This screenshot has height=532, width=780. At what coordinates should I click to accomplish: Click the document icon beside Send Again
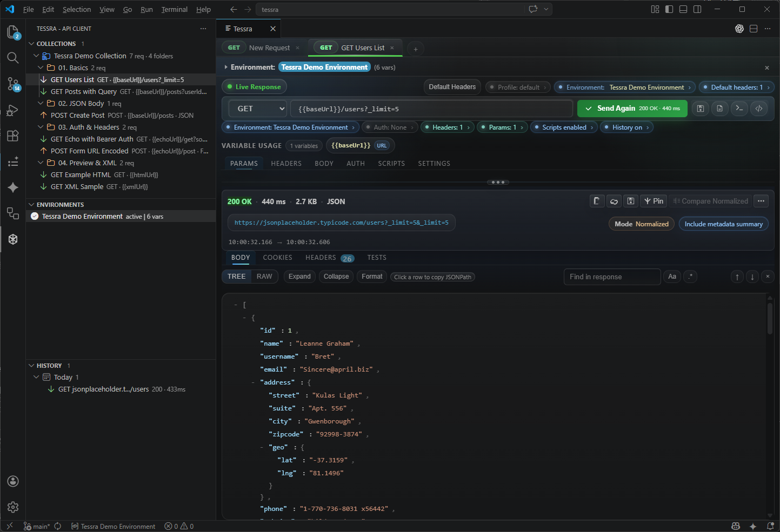tap(720, 109)
